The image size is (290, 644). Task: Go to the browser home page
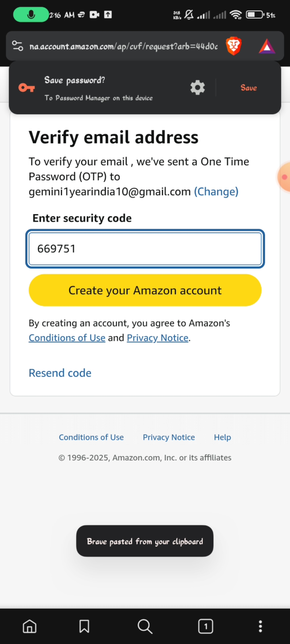click(x=30, y=627)
